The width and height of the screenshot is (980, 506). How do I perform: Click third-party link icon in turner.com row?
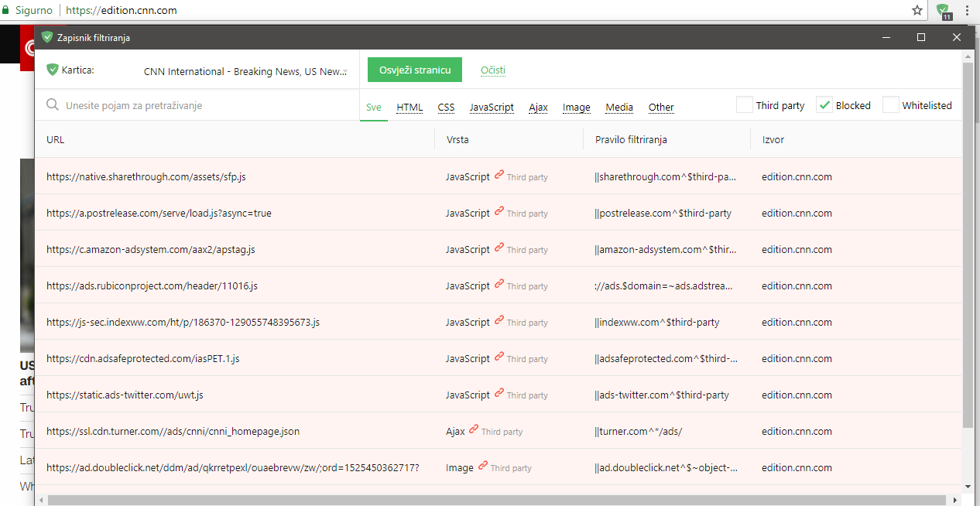(x=474, y=430)
